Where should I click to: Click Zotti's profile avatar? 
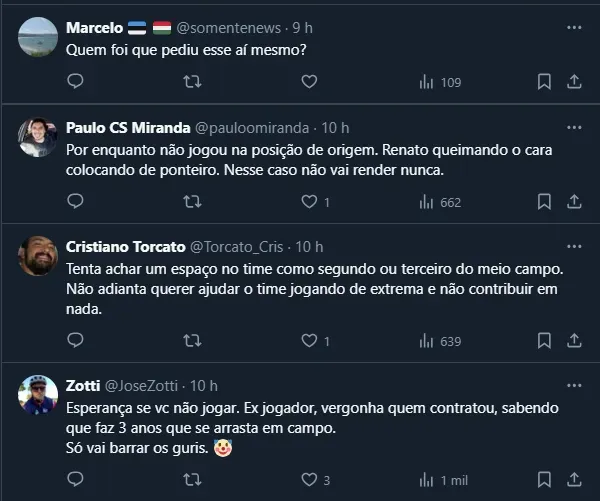[x=38, y=396]
